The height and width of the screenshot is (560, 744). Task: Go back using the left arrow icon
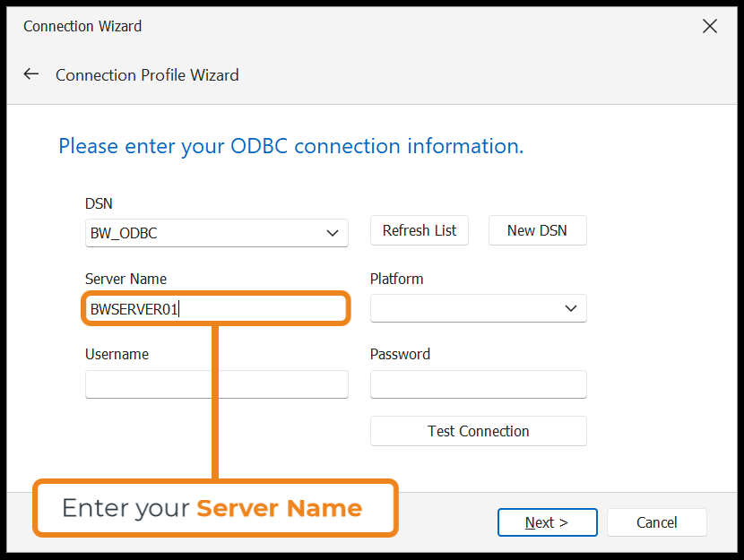pos(31,74)
